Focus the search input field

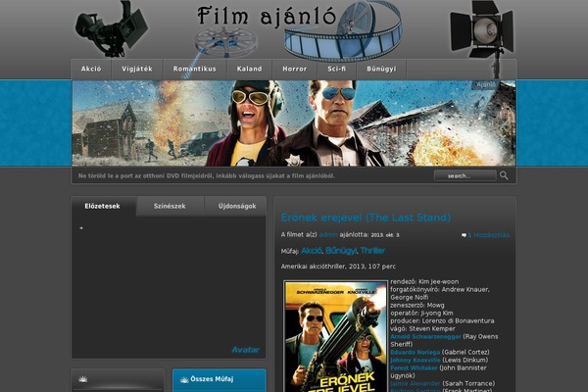465,175
